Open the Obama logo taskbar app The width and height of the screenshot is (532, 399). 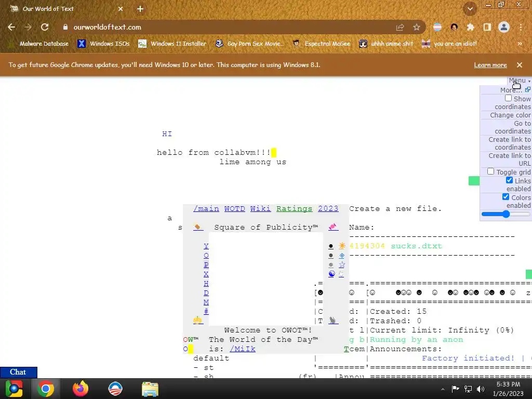coord(115,389)
